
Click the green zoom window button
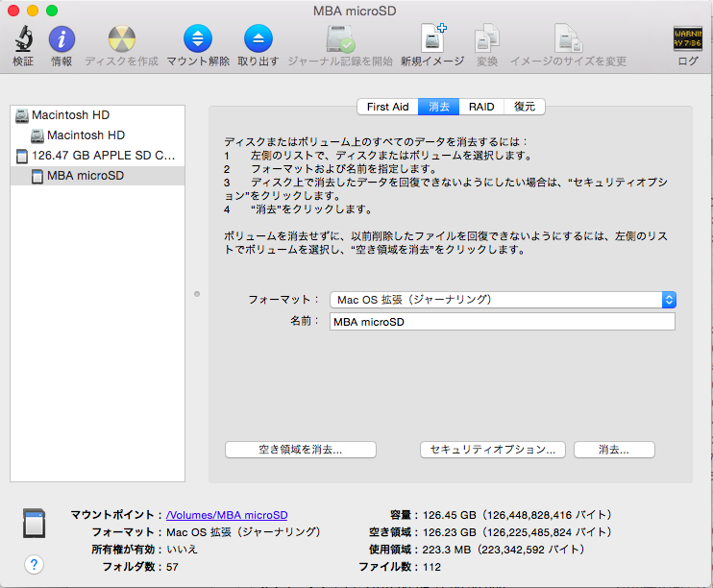[x=52, y=11]
